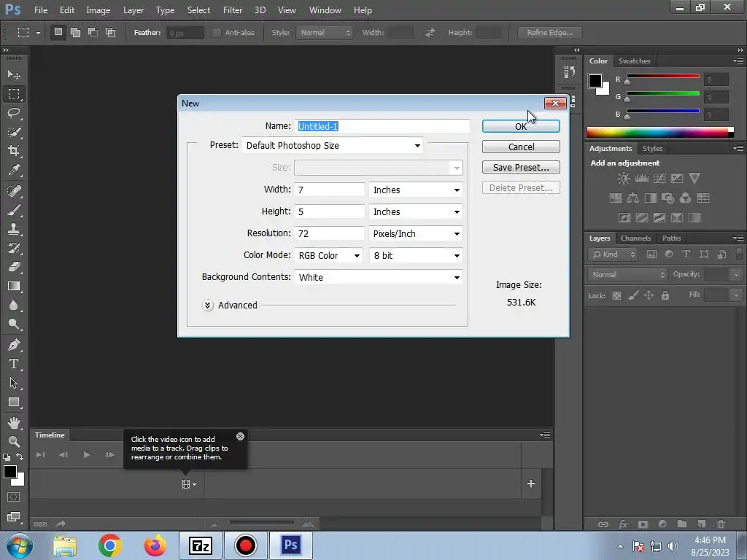The image size is (747, 560).
Task: Open the File menu
Action: pyautogui.click(x=41, y=10)
